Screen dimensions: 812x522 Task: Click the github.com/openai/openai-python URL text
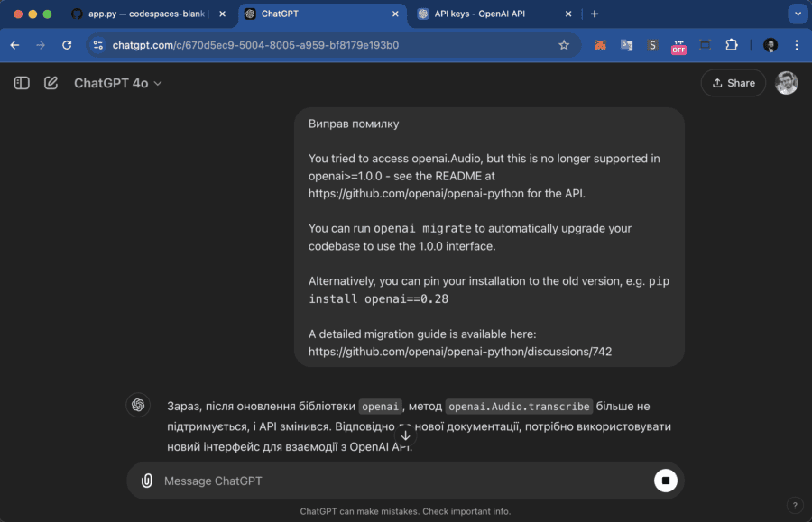416,194
